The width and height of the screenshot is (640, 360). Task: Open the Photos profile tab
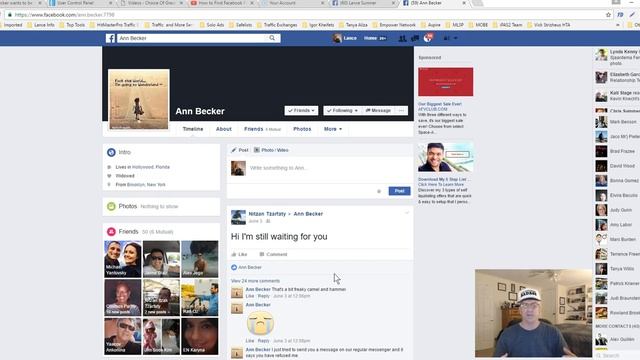pyautogui.click(x=302, y=129)
